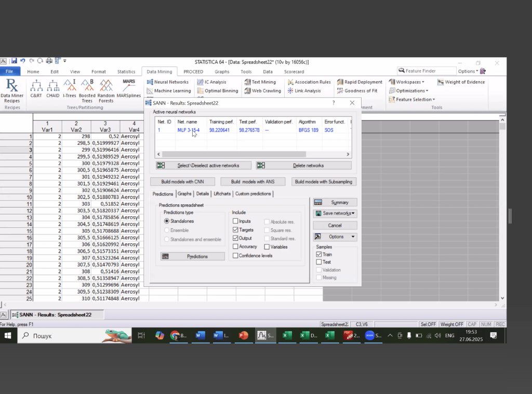Open Chrome from the taskbar

tap(178, 336)
